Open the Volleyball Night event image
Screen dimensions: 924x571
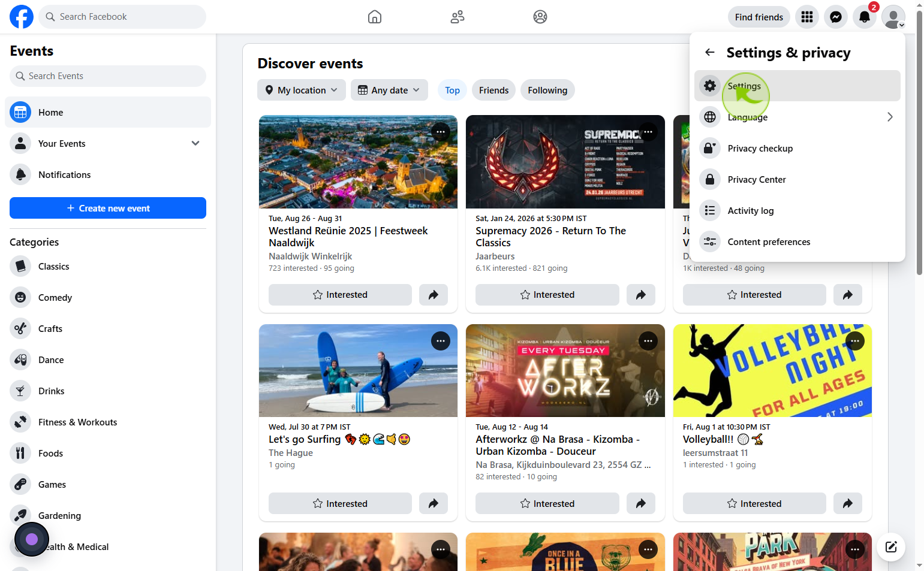click(772, 370)
